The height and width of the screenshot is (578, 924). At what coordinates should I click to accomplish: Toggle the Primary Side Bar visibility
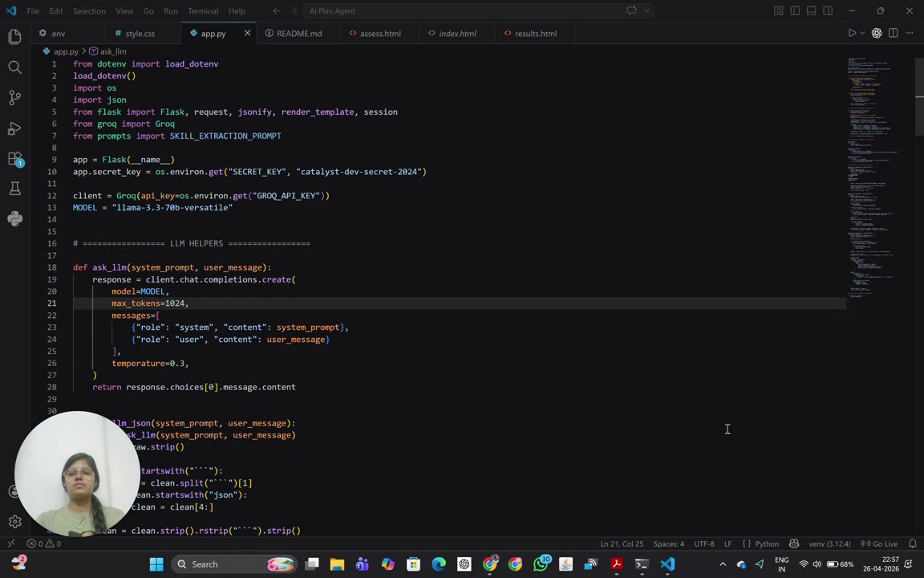pyautogui.click(x=795, y=10)
